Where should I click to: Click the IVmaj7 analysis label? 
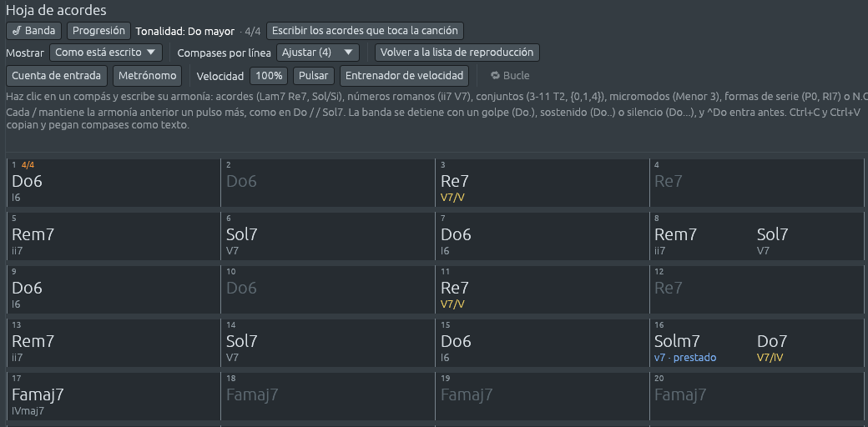(x=28, y=411)
